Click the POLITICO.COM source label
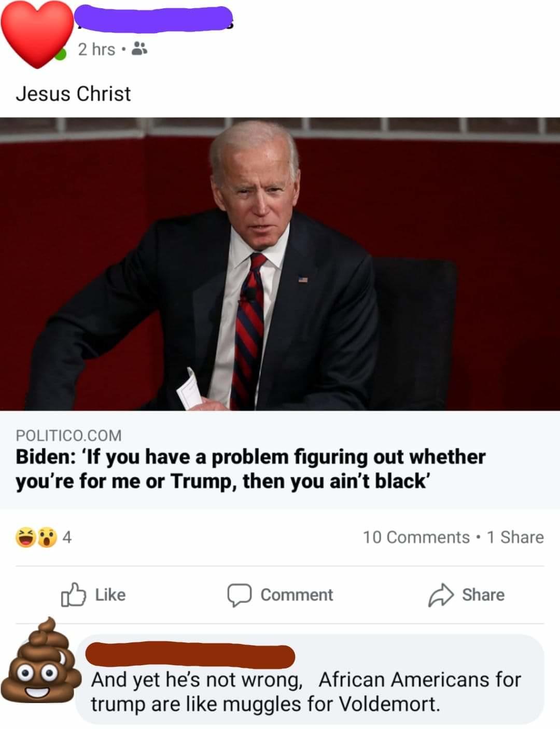Screen dimensions: 560x729 coord(68,435)
